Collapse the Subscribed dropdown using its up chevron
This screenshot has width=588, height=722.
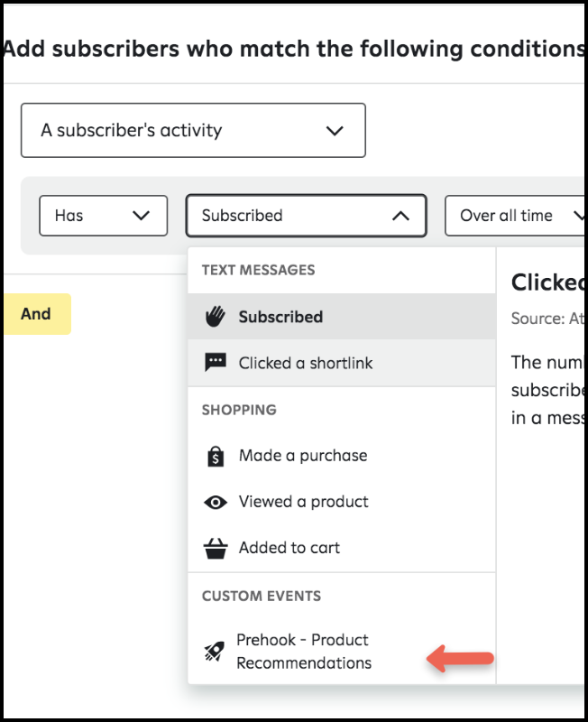point(401,216)
